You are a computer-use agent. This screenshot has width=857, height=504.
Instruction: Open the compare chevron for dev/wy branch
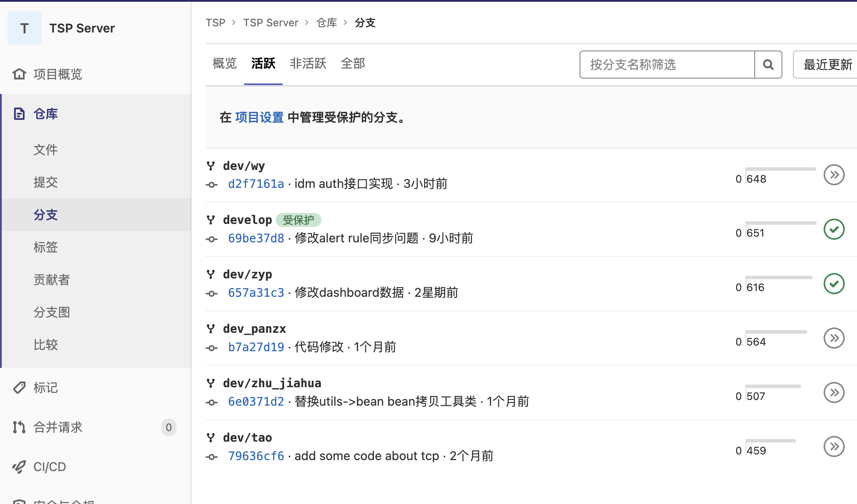click(x=834, y=174)
